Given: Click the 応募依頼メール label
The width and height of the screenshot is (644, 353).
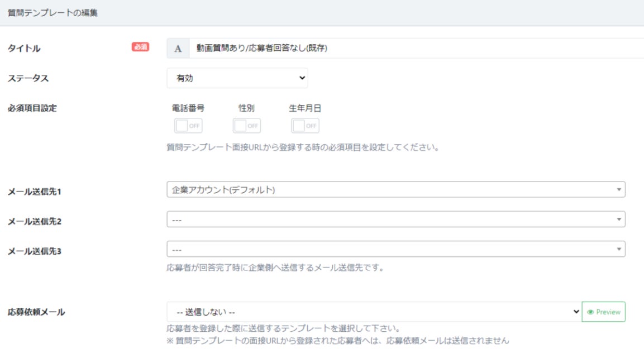Looking at the screenshot, I should 36,312.
